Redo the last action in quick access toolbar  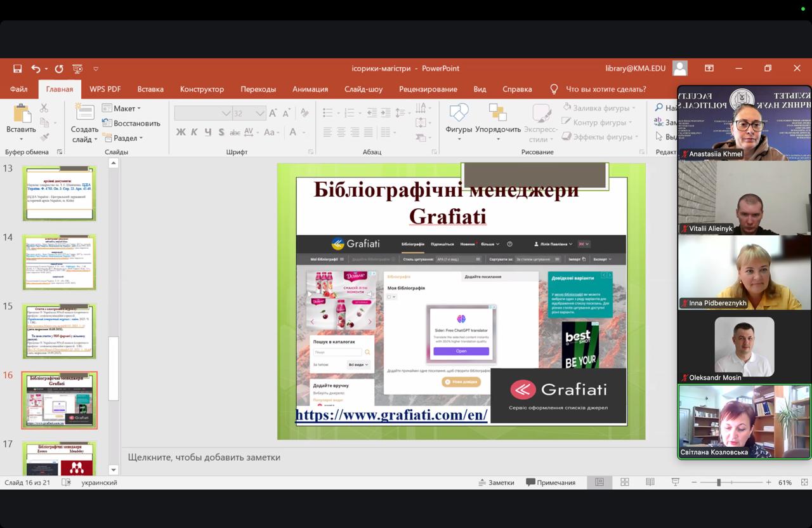click(58, 69)
